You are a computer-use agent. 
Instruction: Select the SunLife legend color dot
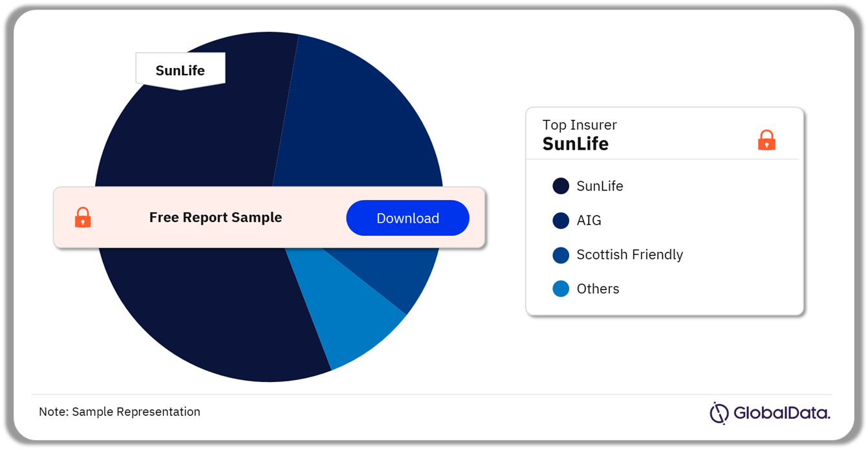pos(561,186)
